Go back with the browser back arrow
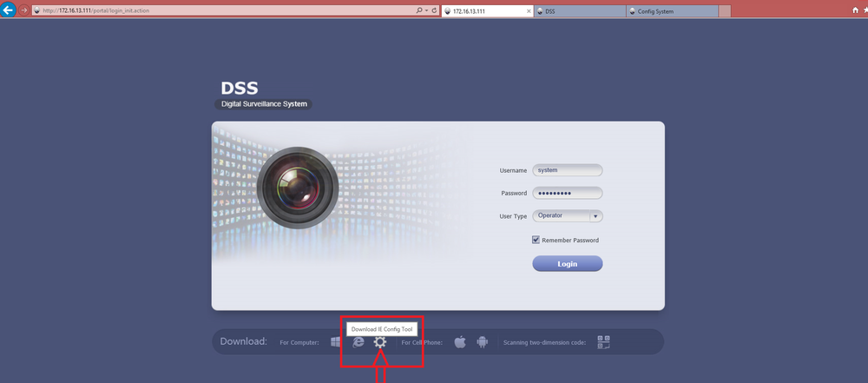The height and width of the screenshot is (383, 868). (x=7, y=10)
